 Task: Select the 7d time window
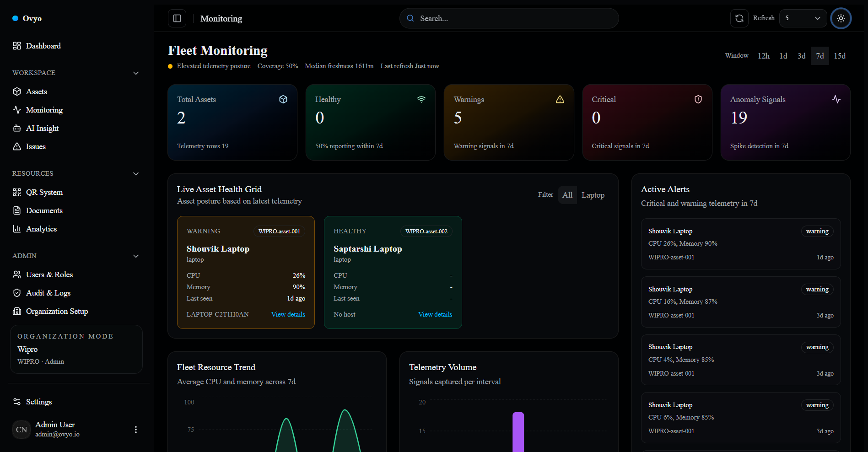click(819, 56)
